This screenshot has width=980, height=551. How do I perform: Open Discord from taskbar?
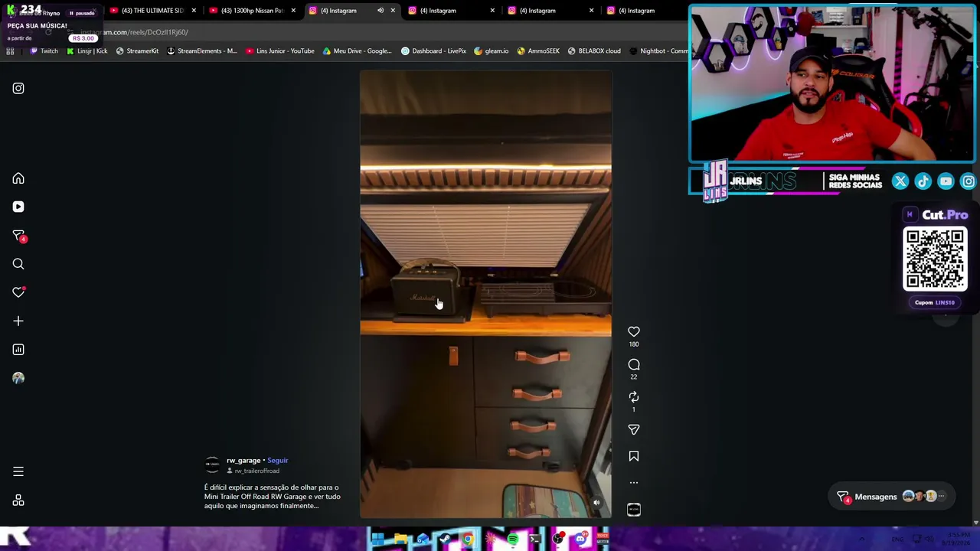coord(580,540)
